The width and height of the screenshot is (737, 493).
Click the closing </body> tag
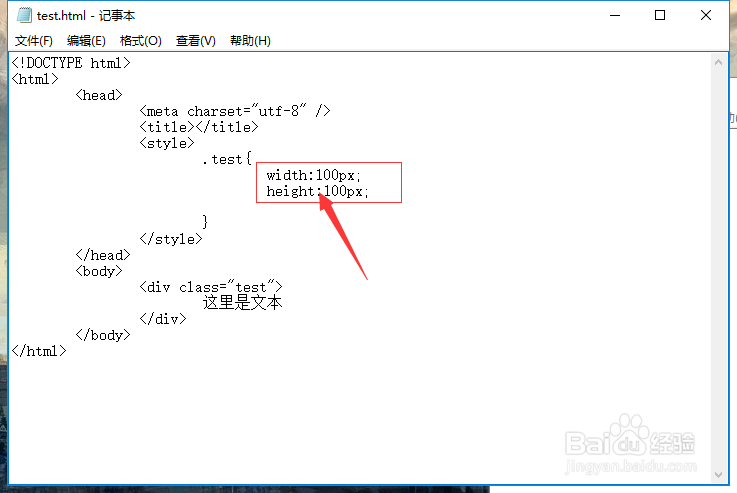click(103, 335)
